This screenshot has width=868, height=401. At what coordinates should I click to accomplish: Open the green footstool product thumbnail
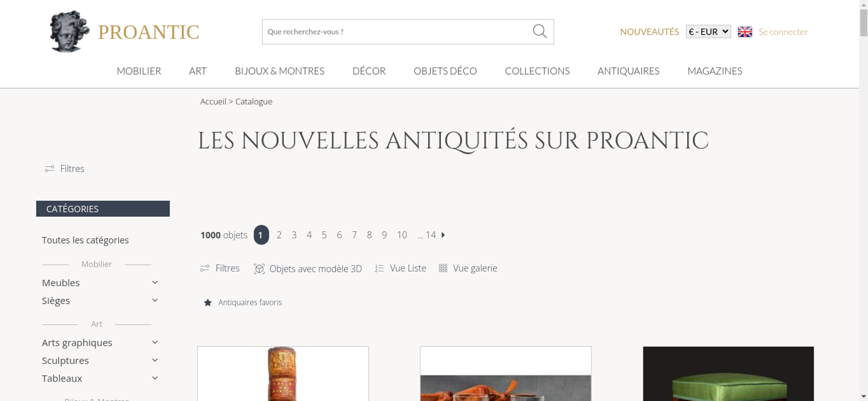point(728,374)
